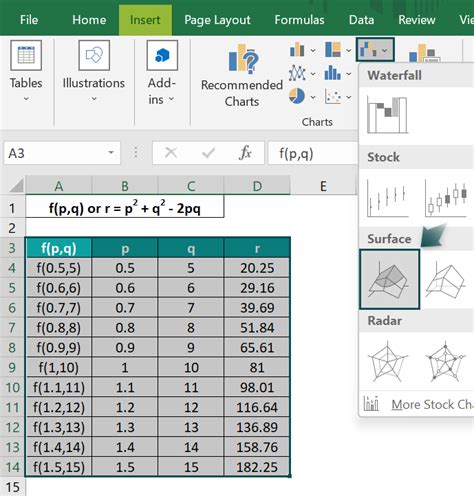Click cell with q value 14
Screen dimensions: 474x496
pos(191,447)
